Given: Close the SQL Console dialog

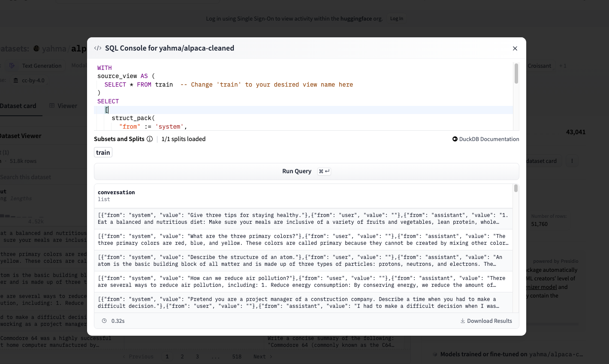Looking at the screenshot, I should tap(515, 48).
